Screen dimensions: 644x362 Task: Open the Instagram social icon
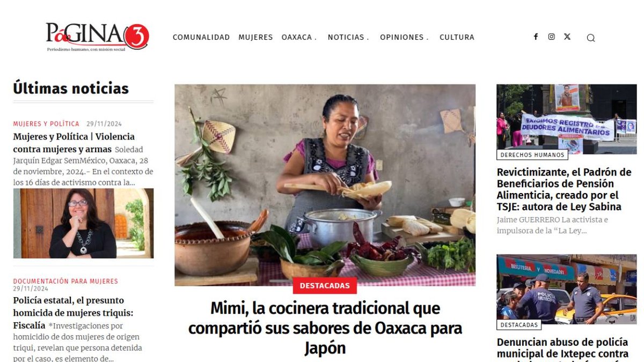[551, 37]
